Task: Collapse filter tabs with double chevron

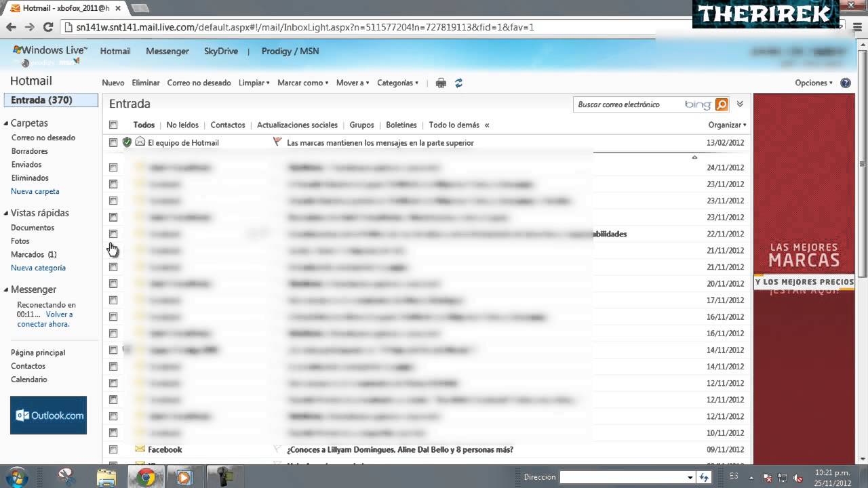Action: 486,125
